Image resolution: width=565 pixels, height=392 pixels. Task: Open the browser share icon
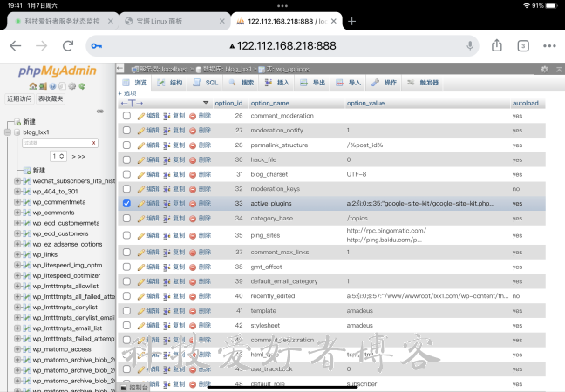[x=496, y=45]
